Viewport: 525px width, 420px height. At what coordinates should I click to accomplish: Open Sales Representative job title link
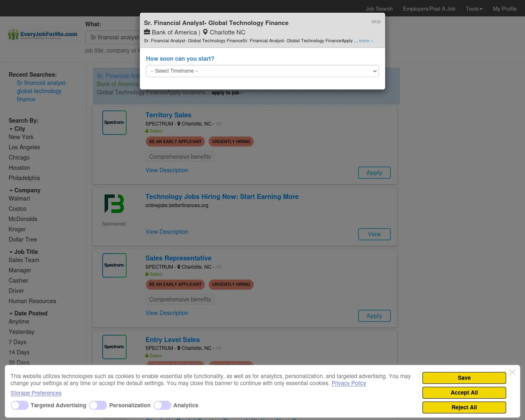tap(178, 258)
